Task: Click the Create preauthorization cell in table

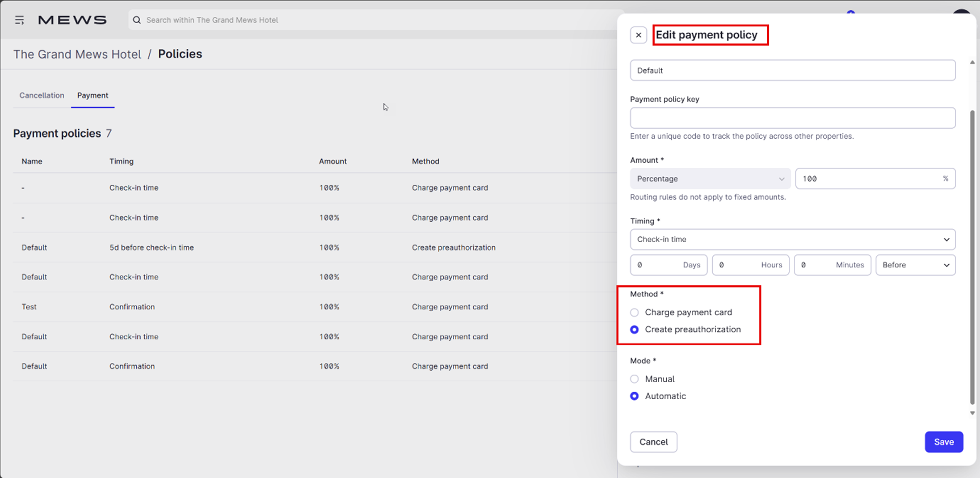Action: [x=454, y=248]
